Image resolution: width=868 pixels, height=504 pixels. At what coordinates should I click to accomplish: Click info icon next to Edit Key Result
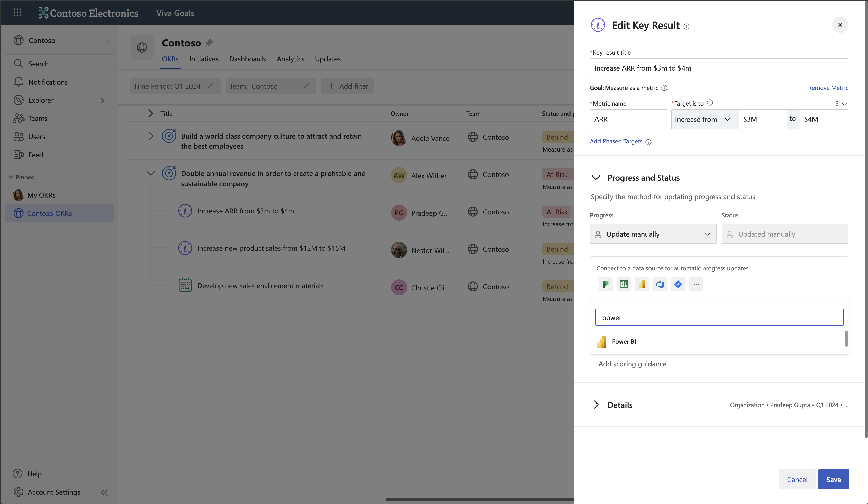point(686,27)
